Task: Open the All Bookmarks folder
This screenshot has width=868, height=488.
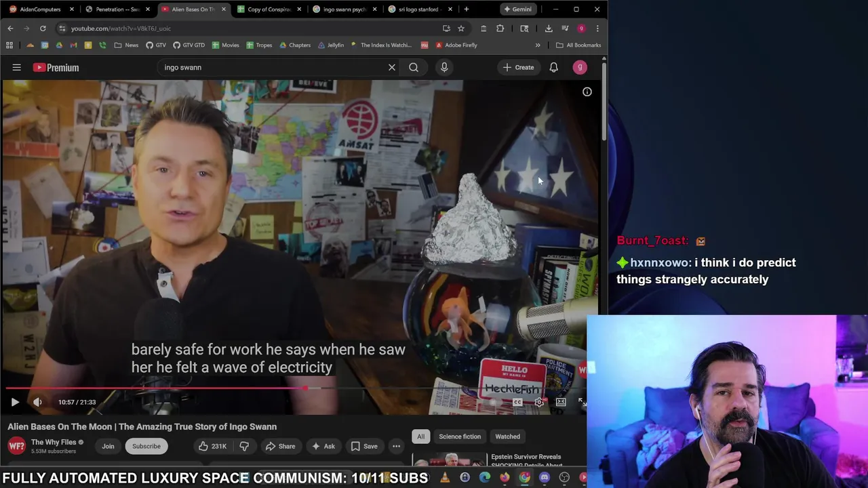Action: point(578,45)
